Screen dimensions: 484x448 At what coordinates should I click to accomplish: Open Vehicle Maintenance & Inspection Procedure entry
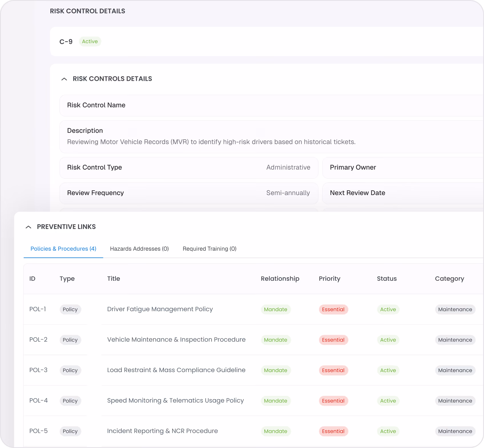(x=176, y=340)
